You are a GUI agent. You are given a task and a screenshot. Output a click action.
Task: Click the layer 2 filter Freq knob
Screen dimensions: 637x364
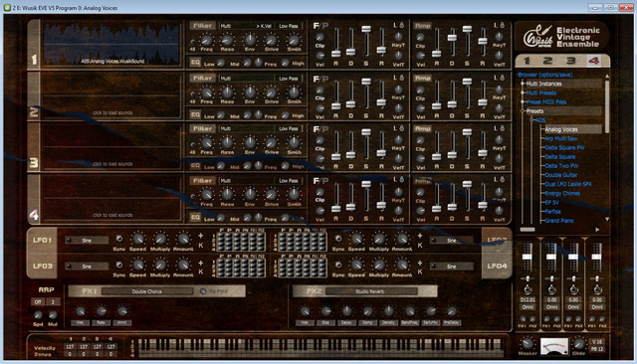tap(206, 92)
